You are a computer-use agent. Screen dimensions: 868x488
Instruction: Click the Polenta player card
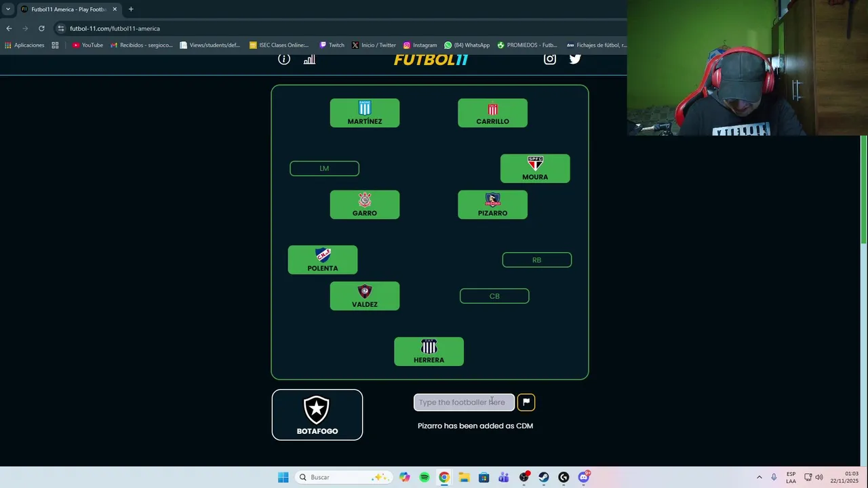point(323,260)
